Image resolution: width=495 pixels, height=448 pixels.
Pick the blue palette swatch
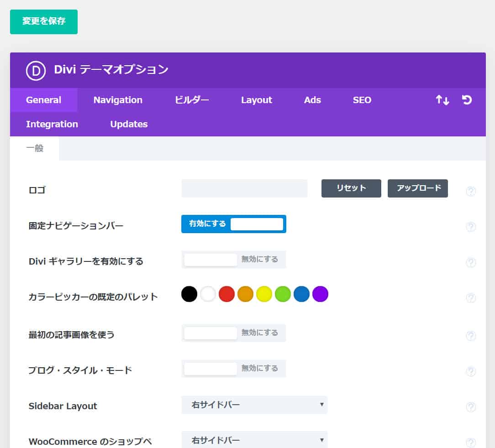(x=301, y=294)
